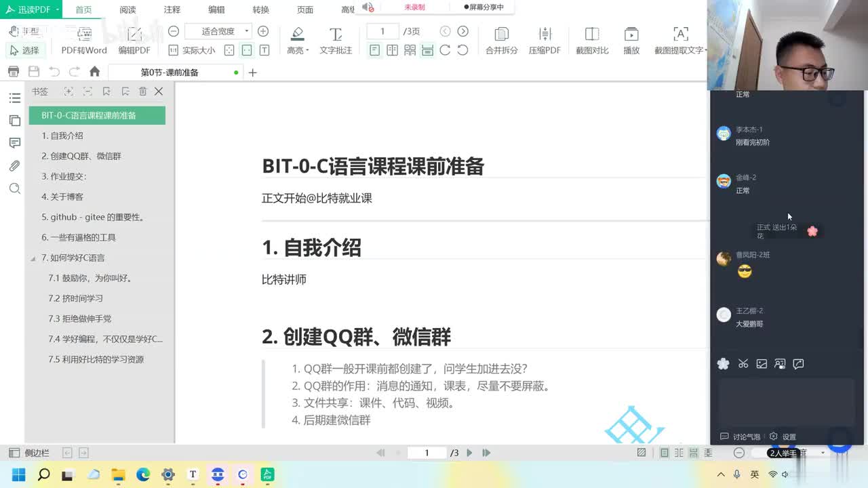
Task: Click the page number field in toolbar
Action: (x=382, y=31)
